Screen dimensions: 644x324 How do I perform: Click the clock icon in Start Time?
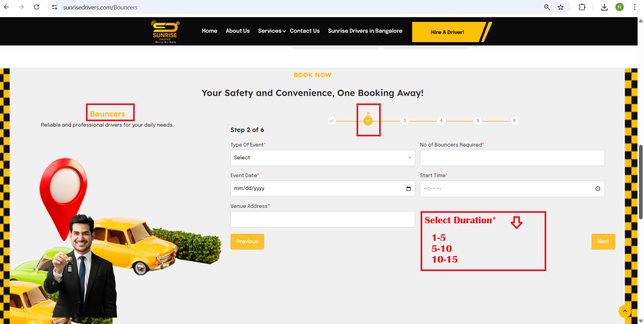(x=597, y=189)
